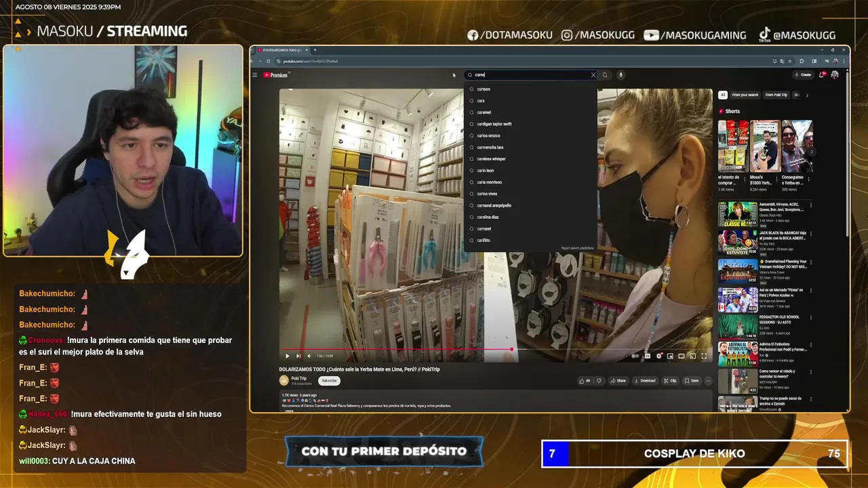Enable miniplayer mode icon

670,356
